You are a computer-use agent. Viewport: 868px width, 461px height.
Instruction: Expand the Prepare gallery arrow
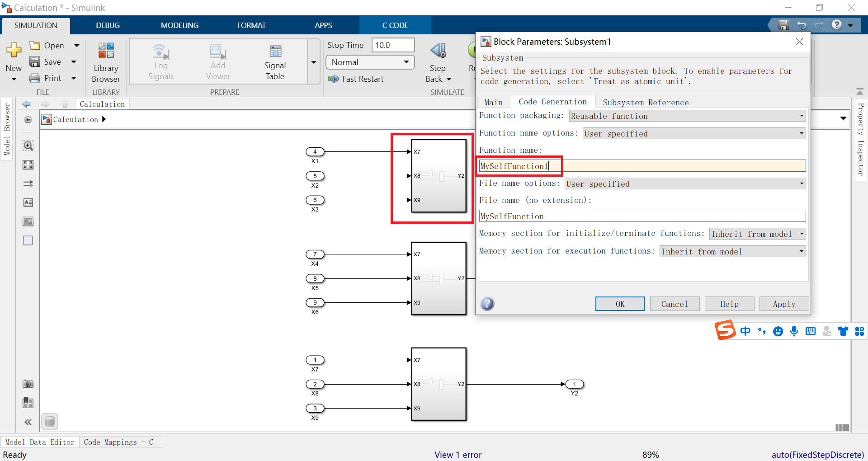pos(314,62)
